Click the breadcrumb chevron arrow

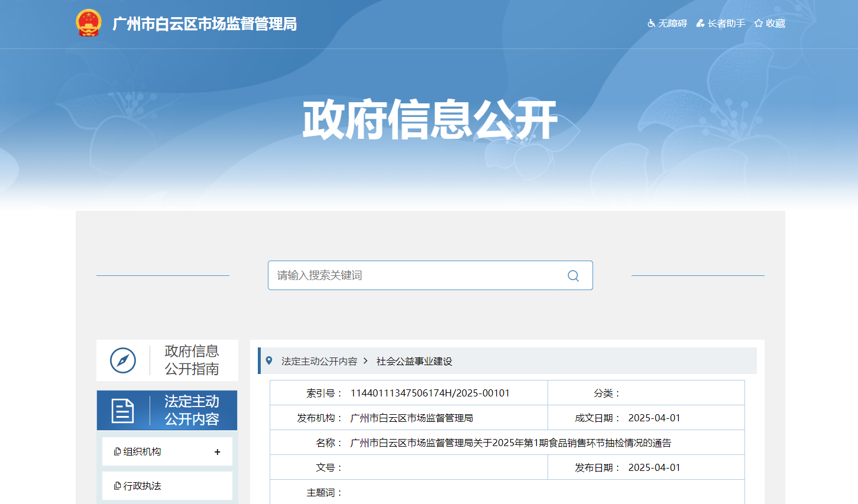point(366,361)
